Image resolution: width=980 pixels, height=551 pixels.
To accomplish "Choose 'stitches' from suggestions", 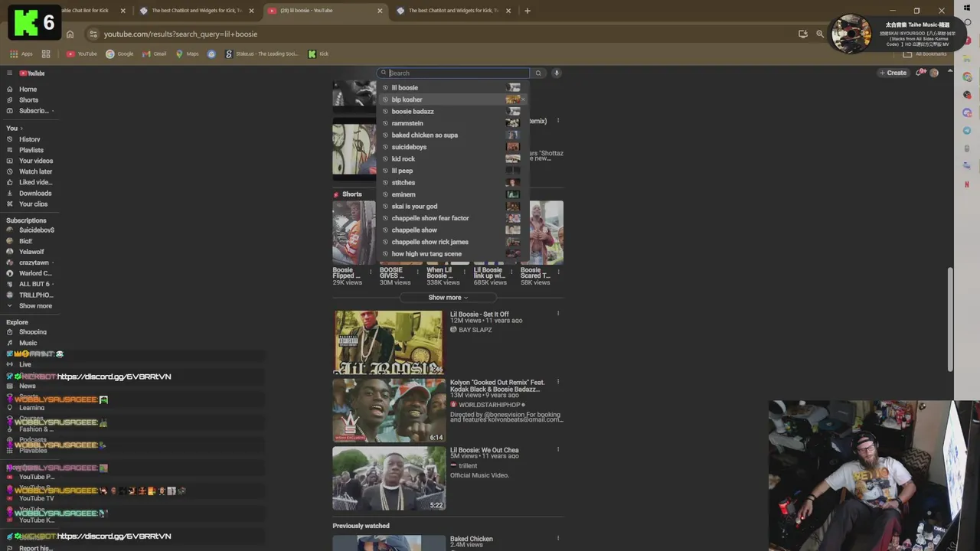I will click(x=452, y=183).
